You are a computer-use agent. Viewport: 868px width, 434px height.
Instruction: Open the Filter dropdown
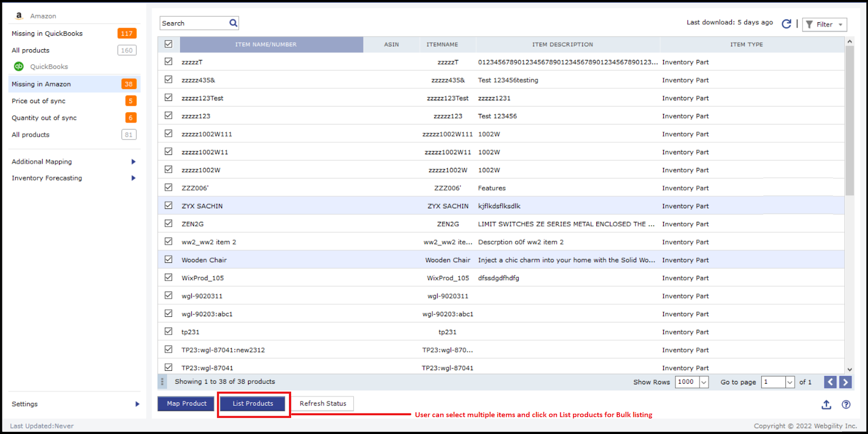click(824, 24)
